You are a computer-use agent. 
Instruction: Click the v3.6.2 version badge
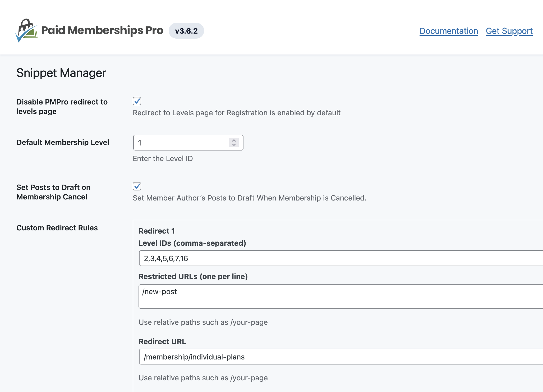(x=186, y=31)
